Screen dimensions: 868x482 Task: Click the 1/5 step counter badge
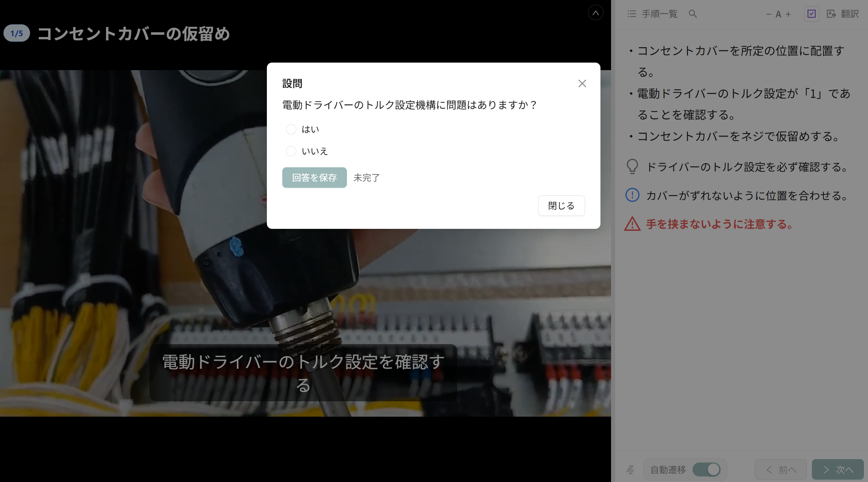coord(17,33)
